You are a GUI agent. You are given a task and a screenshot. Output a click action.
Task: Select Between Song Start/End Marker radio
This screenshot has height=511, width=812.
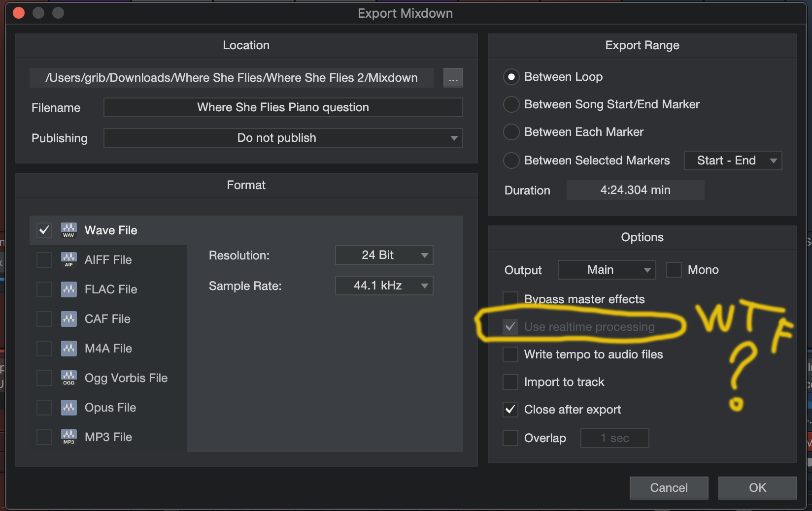(x=511, y=104)
